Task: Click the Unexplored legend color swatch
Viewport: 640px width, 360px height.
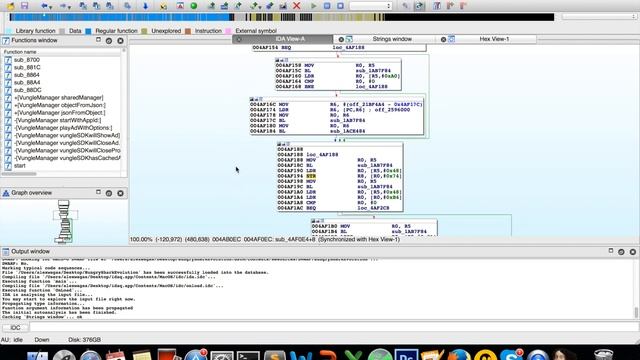Action: [144, 31]
